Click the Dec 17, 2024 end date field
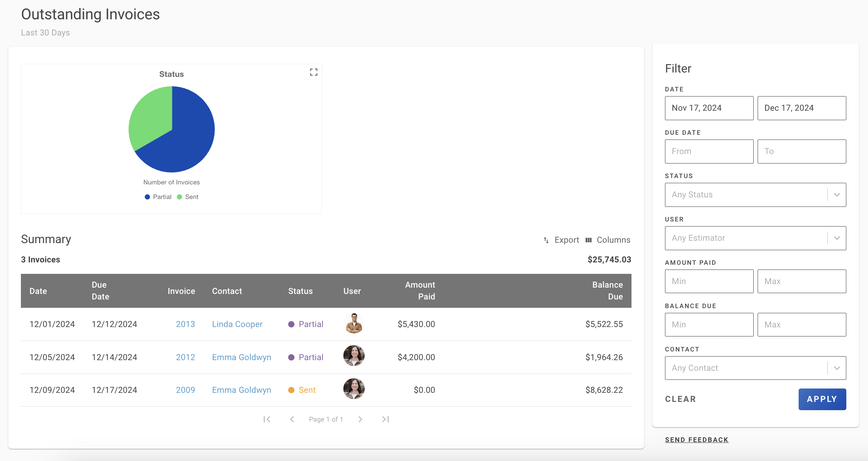This screenshot has width=868, height=461. [802, 108]
